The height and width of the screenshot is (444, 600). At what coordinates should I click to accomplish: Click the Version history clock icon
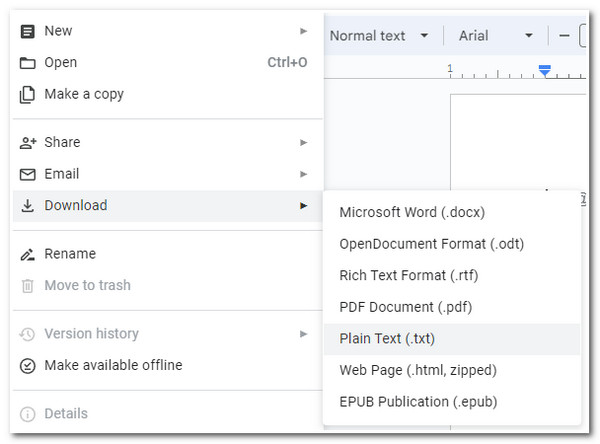(27, 334)
